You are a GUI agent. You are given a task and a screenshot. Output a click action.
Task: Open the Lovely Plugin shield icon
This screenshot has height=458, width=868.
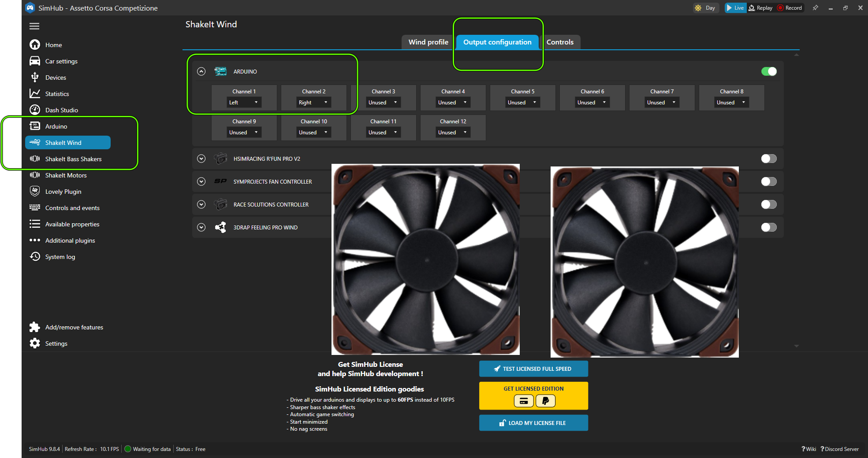click(35, 191)
